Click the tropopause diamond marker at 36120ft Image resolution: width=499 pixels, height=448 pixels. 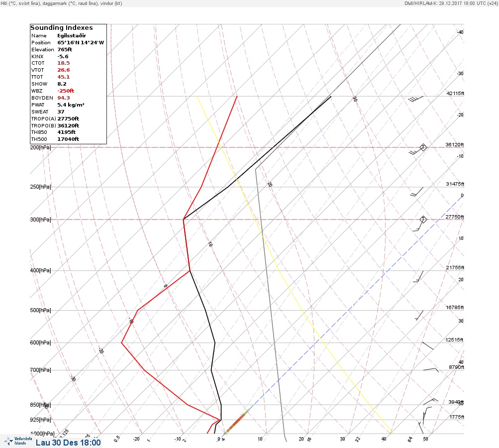tap(423, 147)
